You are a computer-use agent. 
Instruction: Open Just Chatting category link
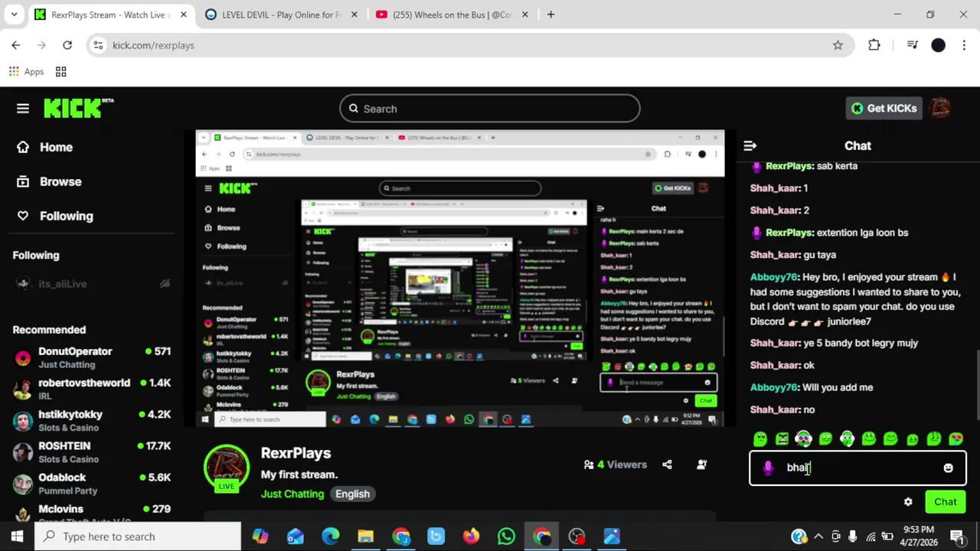coord(292,494)
